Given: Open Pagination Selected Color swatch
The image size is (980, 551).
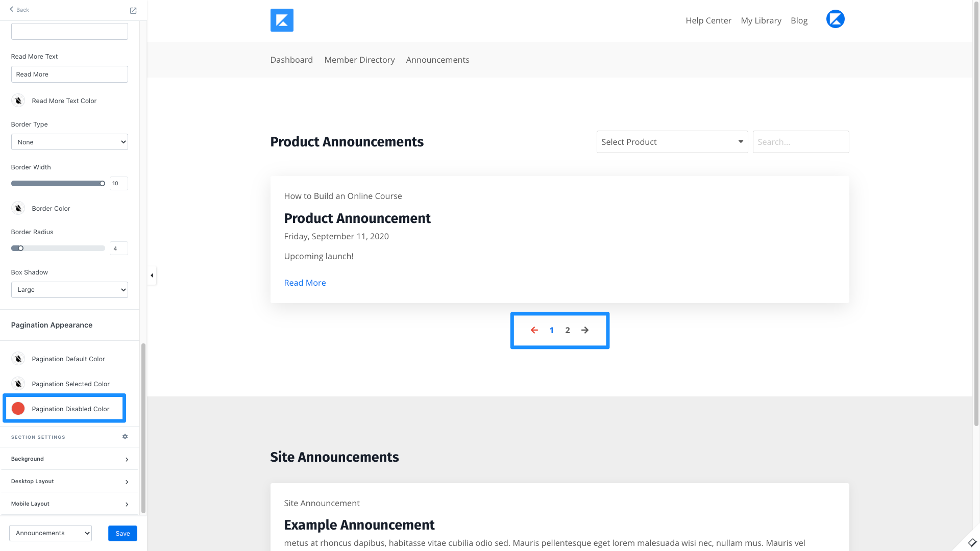Looking at the screenshot, I should [18, 384].
